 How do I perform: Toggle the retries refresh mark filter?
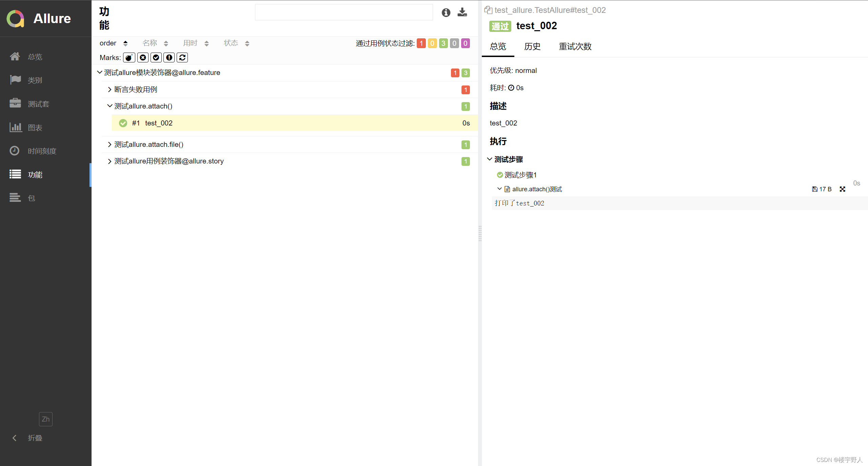click(182, 58)
